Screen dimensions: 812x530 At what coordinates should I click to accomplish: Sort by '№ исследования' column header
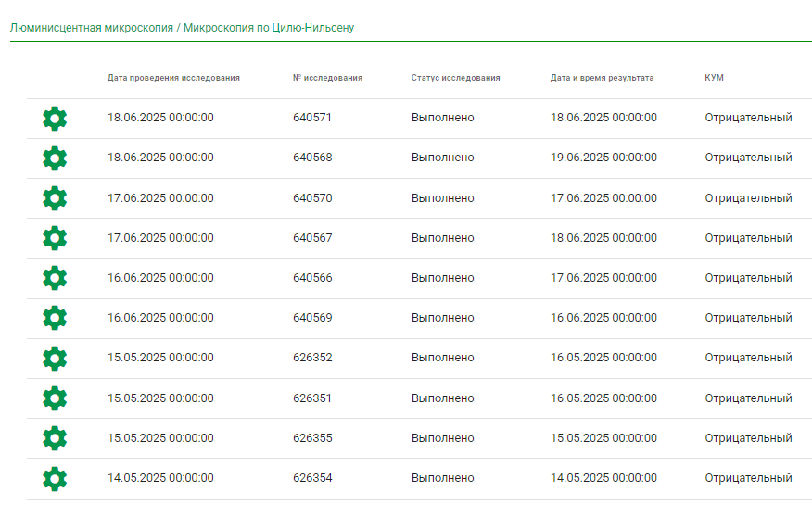327,78
